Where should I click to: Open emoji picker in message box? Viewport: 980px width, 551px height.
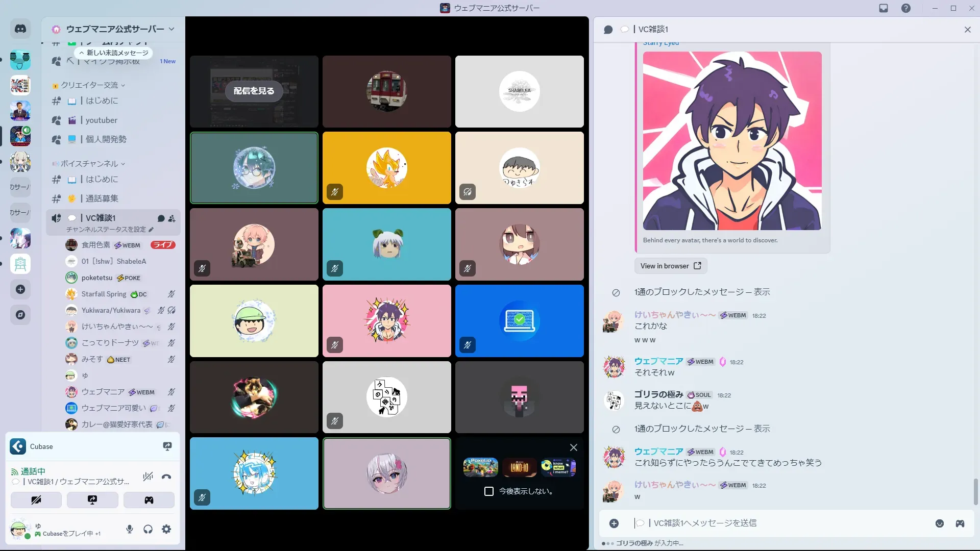point(939,523)
